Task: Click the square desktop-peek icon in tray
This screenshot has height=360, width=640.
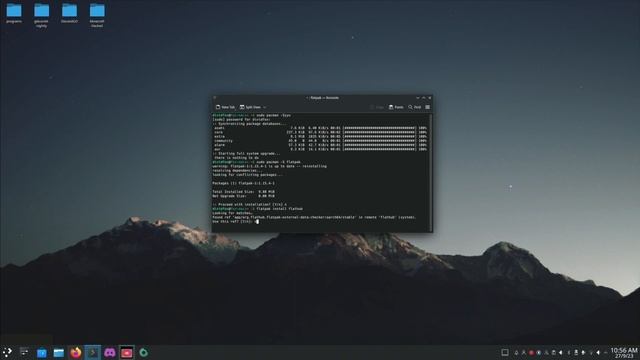Action: point(504,352)
